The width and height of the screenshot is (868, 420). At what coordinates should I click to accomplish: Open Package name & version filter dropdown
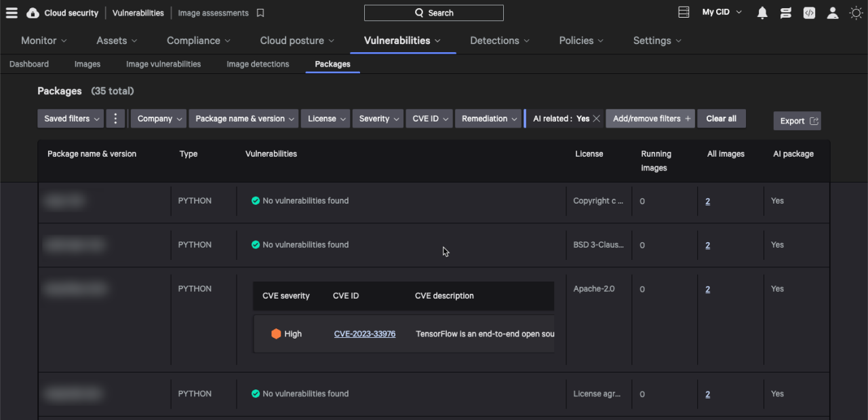(243, 119)
